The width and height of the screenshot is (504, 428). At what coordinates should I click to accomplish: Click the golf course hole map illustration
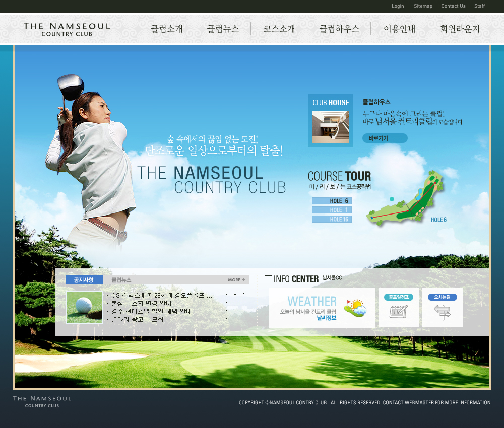pyautogui.click(x=405, y=198)
